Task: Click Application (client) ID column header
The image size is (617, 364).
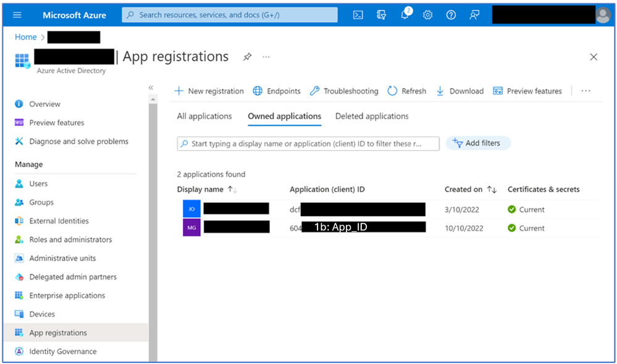Action: (327, 189)
